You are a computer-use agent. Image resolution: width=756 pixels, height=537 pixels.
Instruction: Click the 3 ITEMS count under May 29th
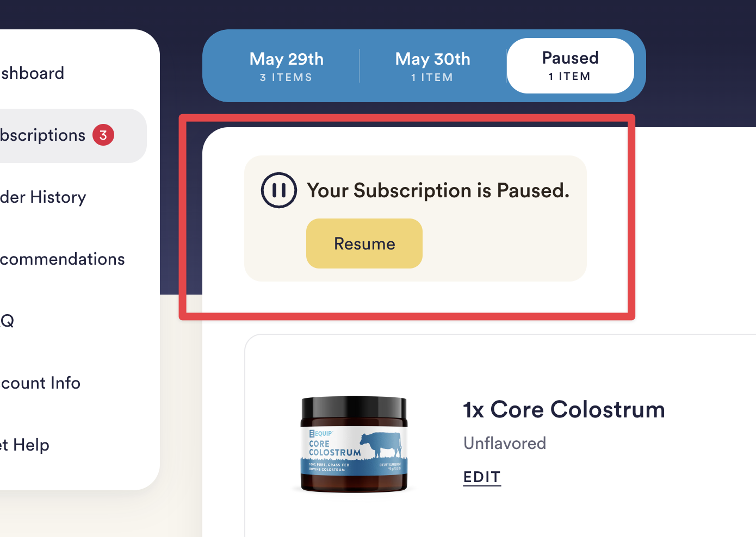coord(286,77)
